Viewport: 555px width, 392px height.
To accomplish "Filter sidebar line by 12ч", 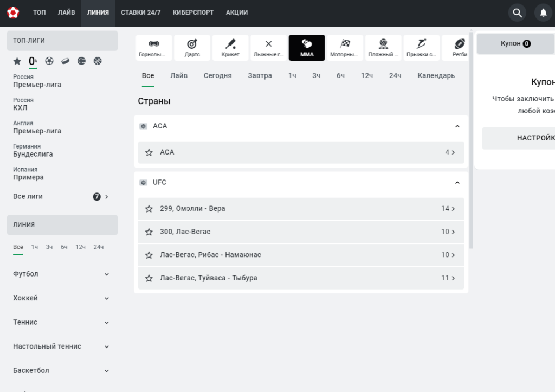I will pyautogui.click(x=80, y=247).
